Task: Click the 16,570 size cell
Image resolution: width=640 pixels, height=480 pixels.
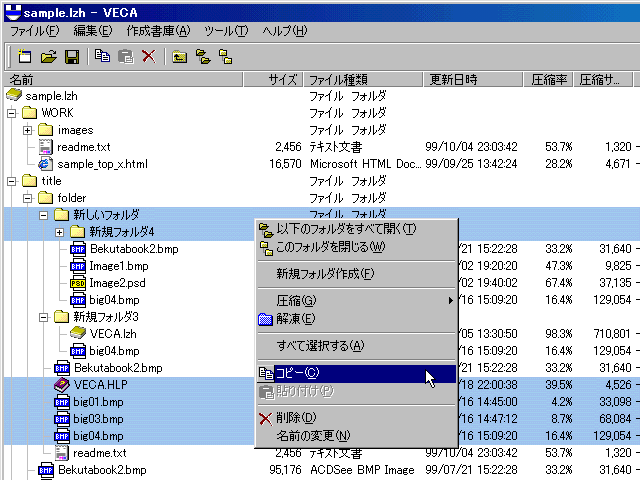Action: coord(285,164)
